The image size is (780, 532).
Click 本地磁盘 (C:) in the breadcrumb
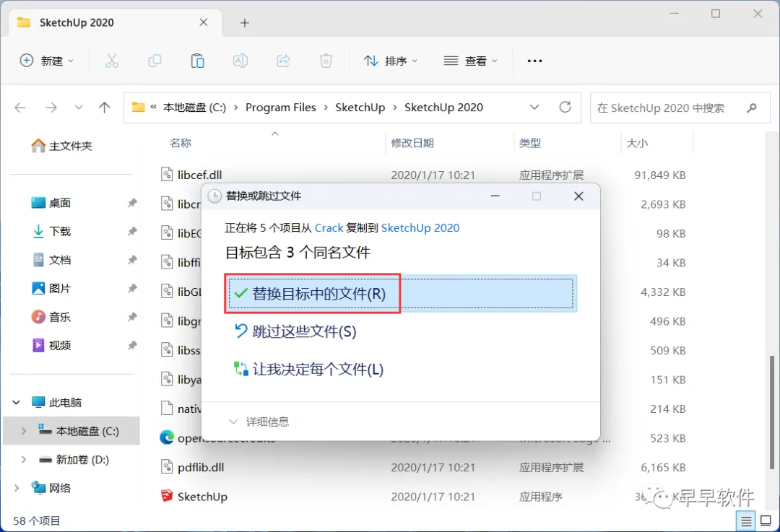pyautogui.click(x=194, y=108)
